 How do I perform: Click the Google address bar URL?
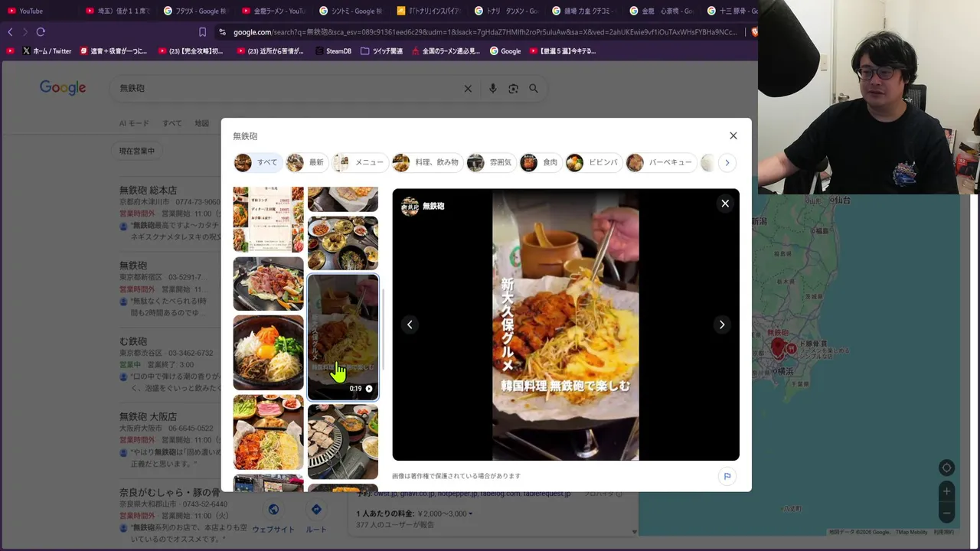tap(485, 32)
